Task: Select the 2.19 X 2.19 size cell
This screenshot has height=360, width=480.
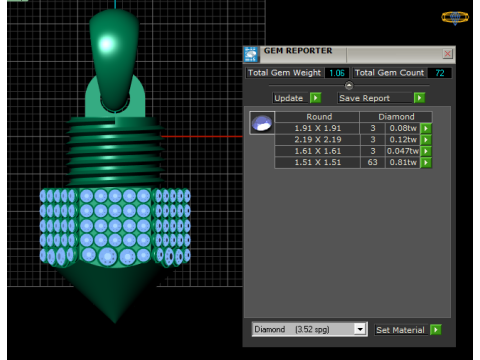Action: pos(318,140)
